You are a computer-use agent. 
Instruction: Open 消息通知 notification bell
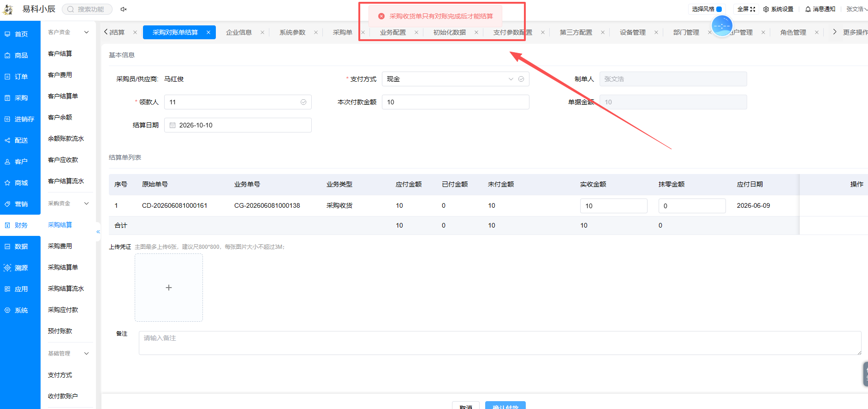pyautogui.click(x=808, y=9)
